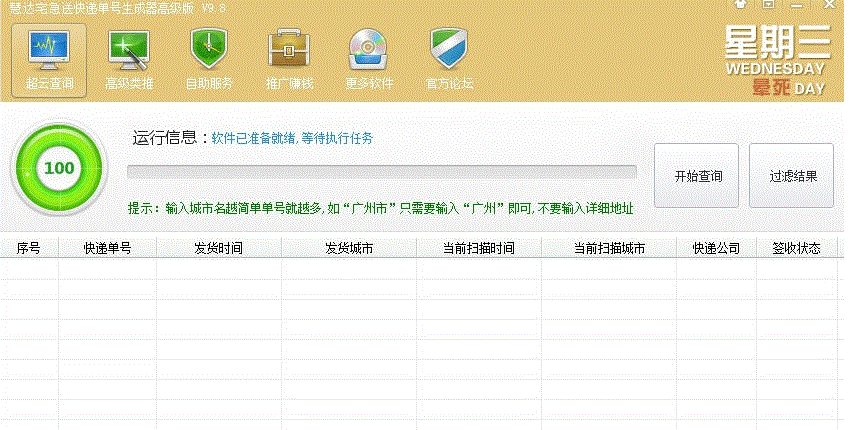This screenshot has height=430, width=853.
Task: Click the 当前扫描时间 column header
Action: coord(479,248)
